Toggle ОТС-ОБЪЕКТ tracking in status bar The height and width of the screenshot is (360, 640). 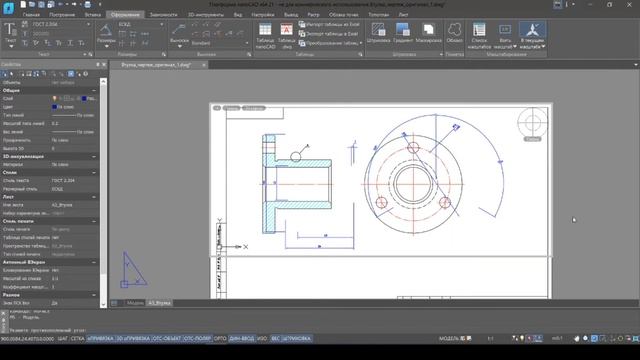click(167, 338)
